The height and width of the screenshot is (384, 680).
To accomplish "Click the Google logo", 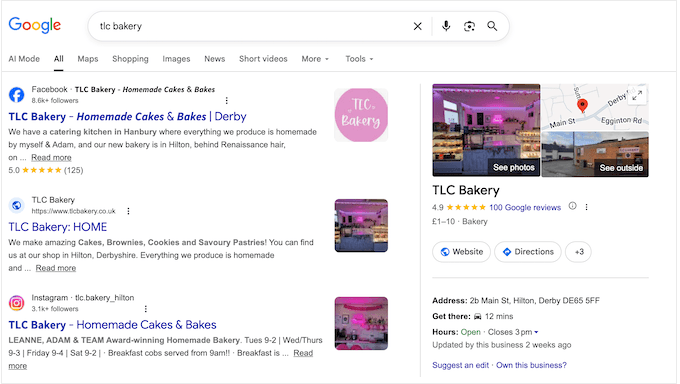I will pyautogui.click(x=35, y=25).
